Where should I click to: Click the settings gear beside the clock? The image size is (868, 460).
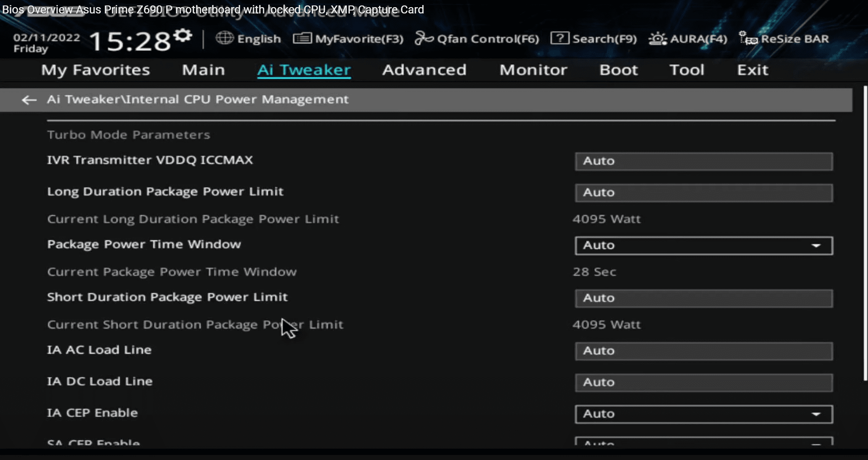[x=183, y=36]
